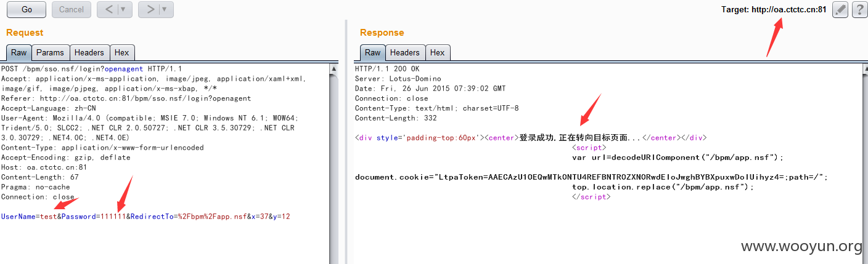The image size is (868, 264).
Task: Click the Request heading label
Action: [x=25, y=33]
